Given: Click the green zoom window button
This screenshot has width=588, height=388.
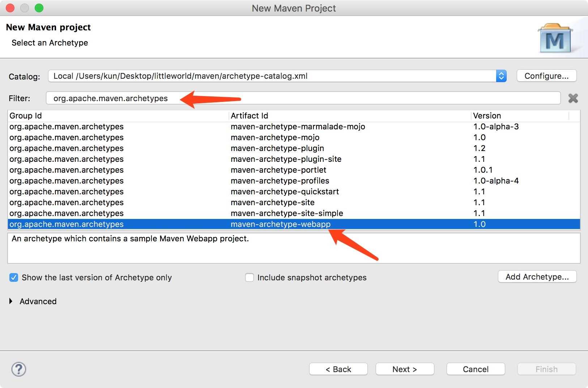Looking at the screenshot, I should click(39, 8).
